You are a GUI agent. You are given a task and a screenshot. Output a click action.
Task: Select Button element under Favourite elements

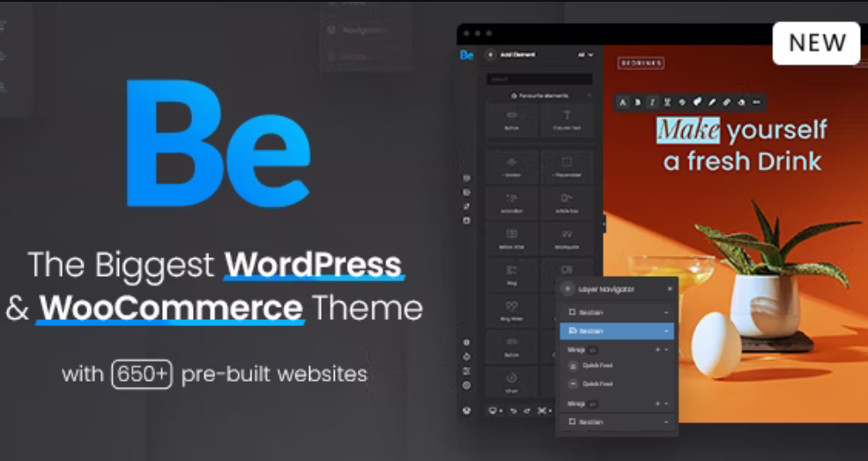(x=511, y=120)
